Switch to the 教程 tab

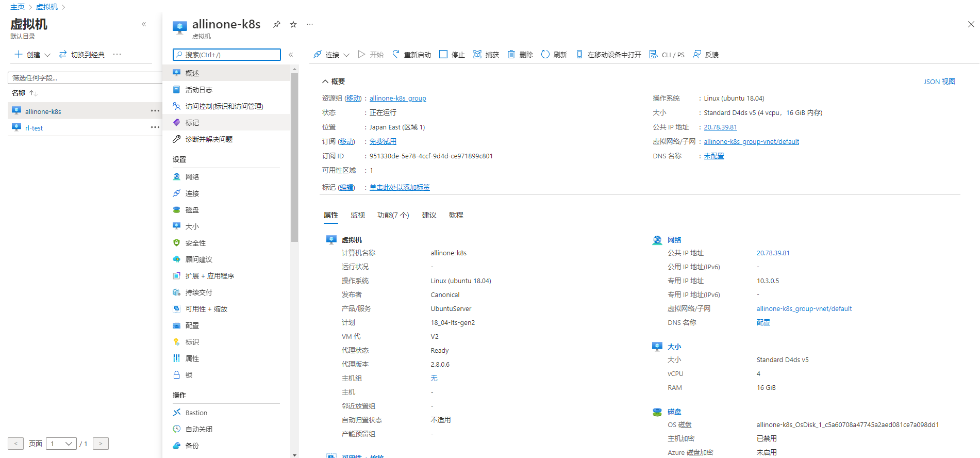coord(456,215)
